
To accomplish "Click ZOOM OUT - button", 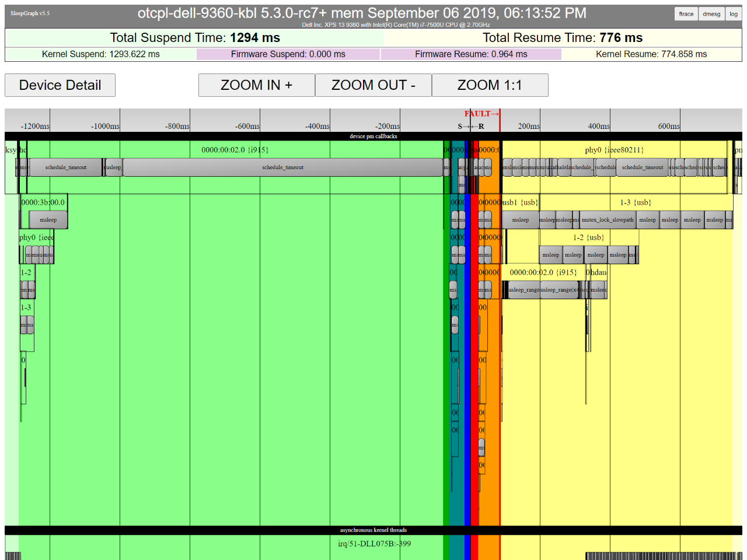I will coord(373,85).
